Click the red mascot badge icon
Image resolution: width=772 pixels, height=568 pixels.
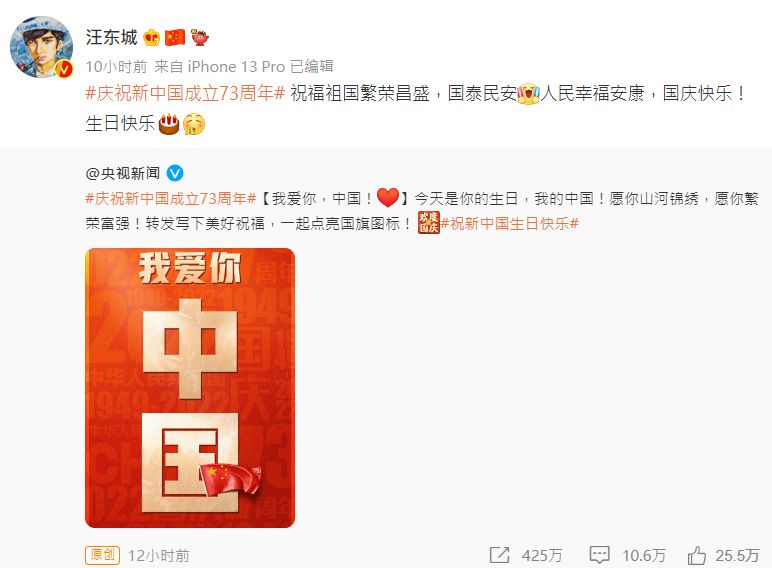click(199, 37)
